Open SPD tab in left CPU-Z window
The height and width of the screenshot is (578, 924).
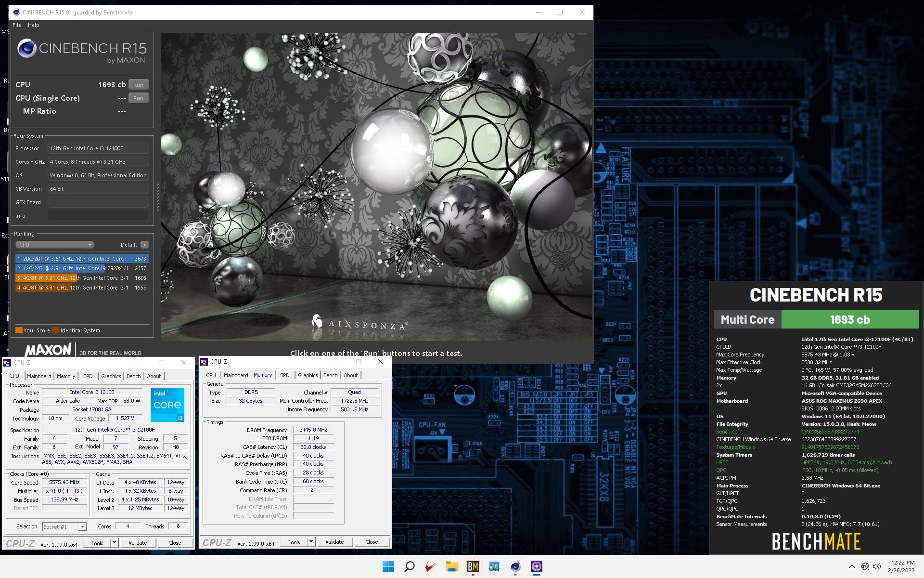pos(88,376)
